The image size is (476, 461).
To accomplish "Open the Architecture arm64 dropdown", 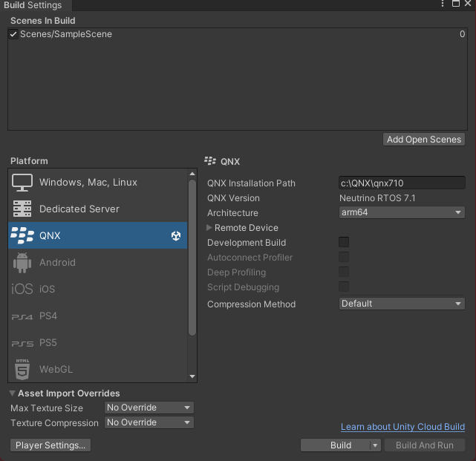I will tap(402, 212).
